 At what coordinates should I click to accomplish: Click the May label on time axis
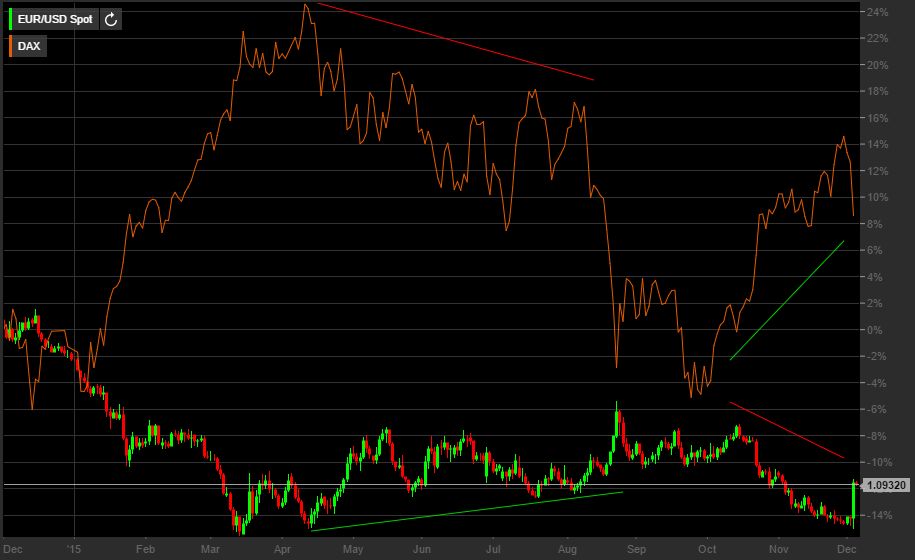353,550
